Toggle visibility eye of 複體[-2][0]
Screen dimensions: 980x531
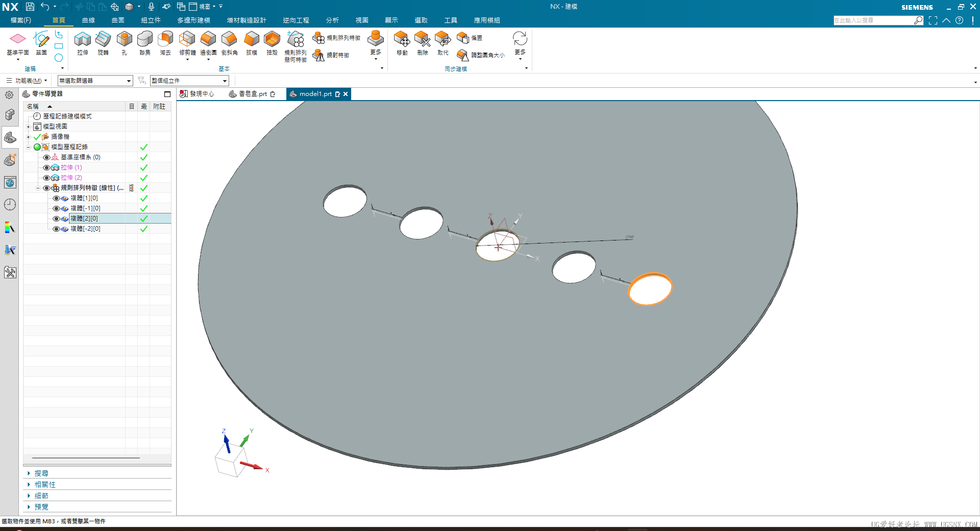[56, 229]
